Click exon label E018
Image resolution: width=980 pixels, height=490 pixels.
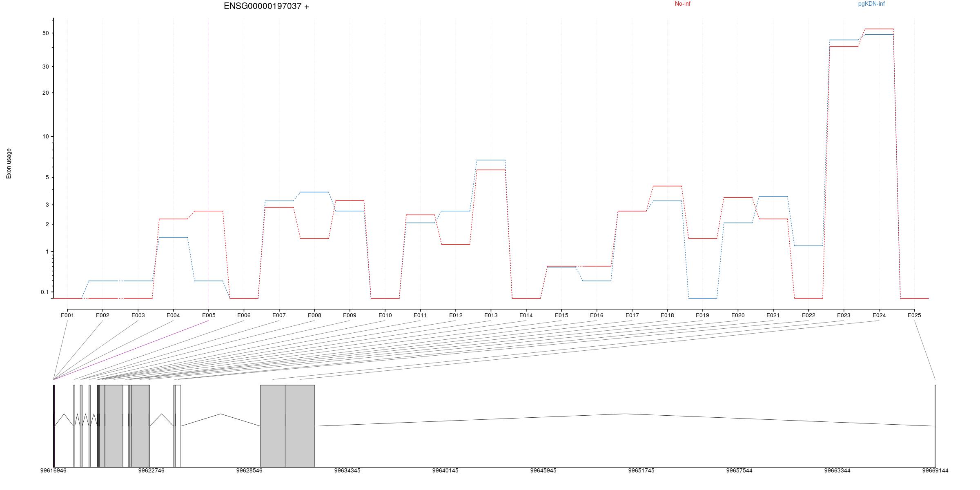pyautogui.click(x=667, y=315)
